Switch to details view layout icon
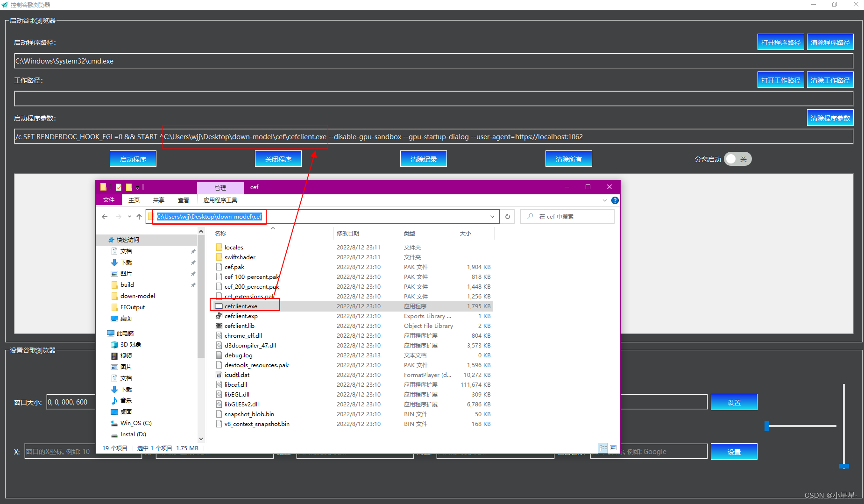864x504 pixels. click(603, 447)
